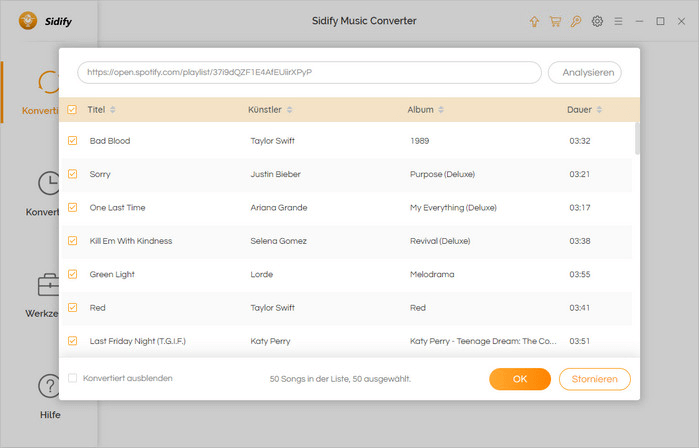Open settings via the gear icon
699x448 pixels.
[x=597, y=21]
